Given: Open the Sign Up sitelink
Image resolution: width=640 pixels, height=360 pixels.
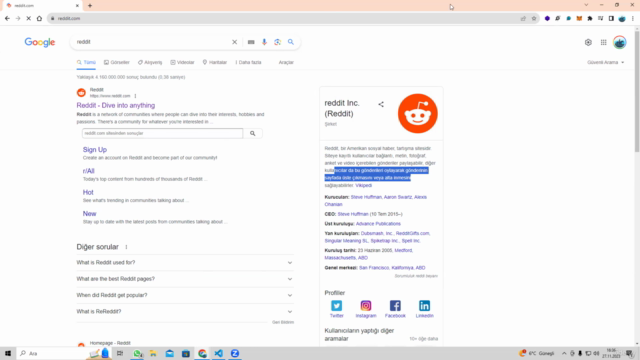Looking at the screenshot, I should coord(95,149).
